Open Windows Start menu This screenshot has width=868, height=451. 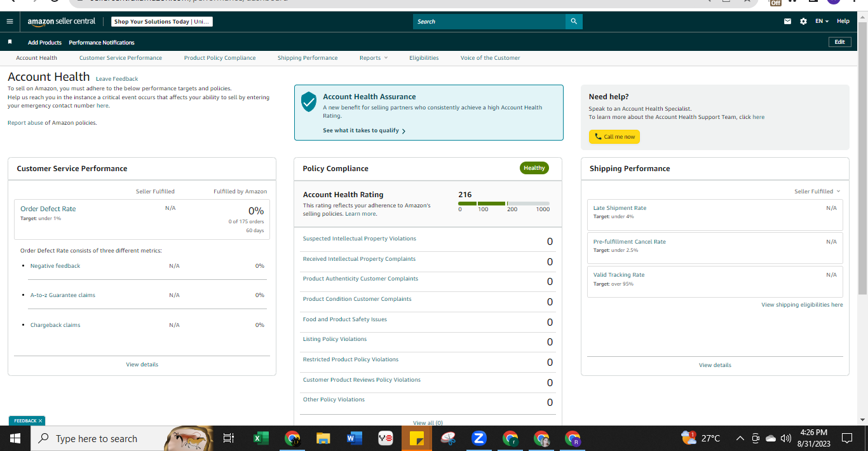click(x=15, y=438)
